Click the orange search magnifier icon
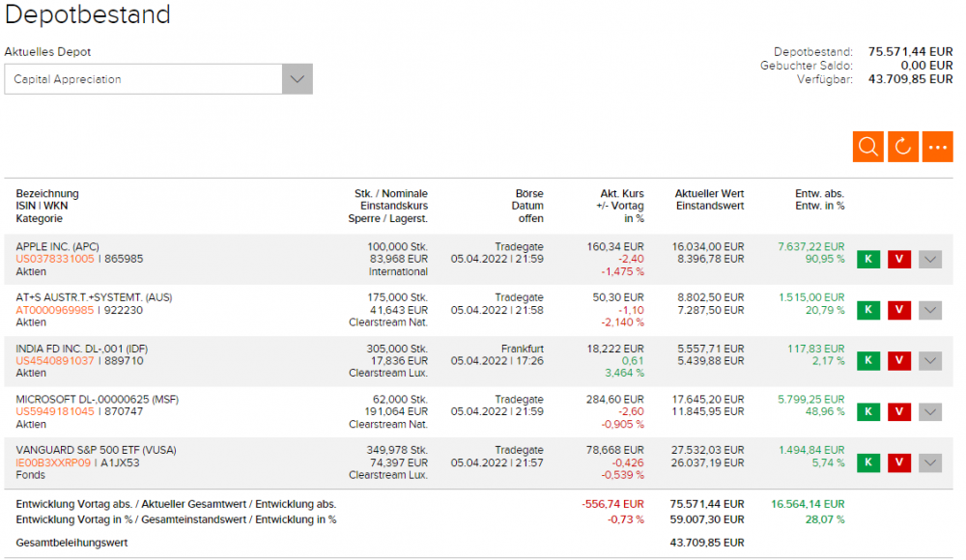 tap(868, 147)
